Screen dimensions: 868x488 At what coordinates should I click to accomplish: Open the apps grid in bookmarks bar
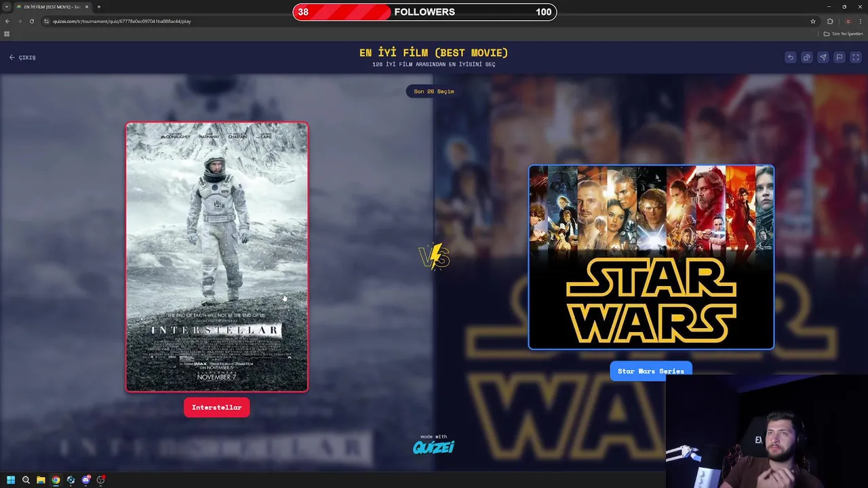[7, 34]
